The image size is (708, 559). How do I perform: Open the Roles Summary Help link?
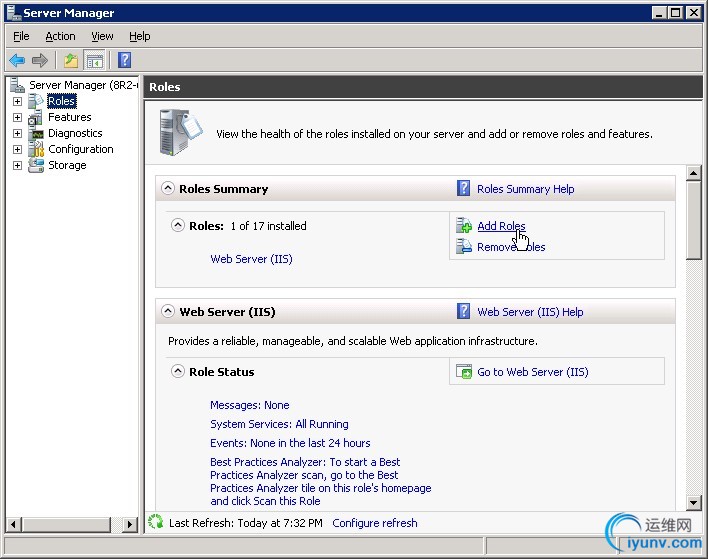point(526,189)
